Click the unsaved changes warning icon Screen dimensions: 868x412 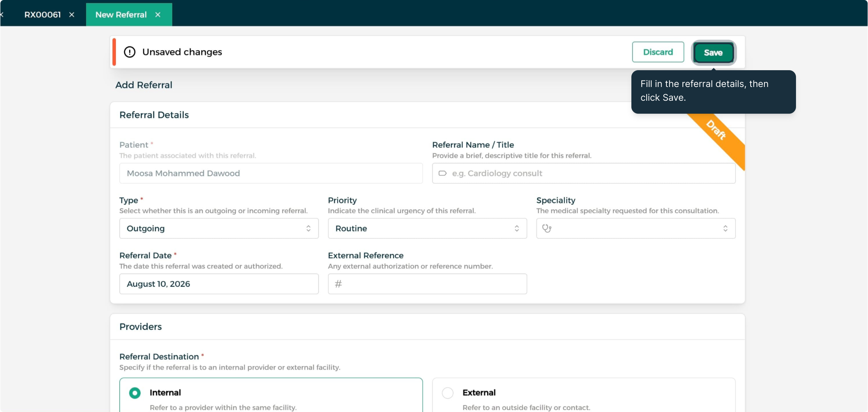coord(130,52)
